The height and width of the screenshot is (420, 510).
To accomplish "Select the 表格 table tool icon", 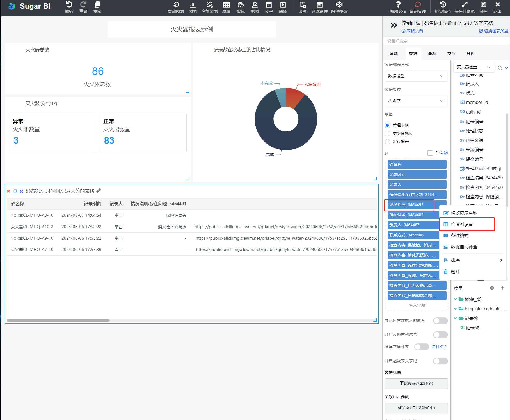I will pyautogui.click(x=226, y=7).
